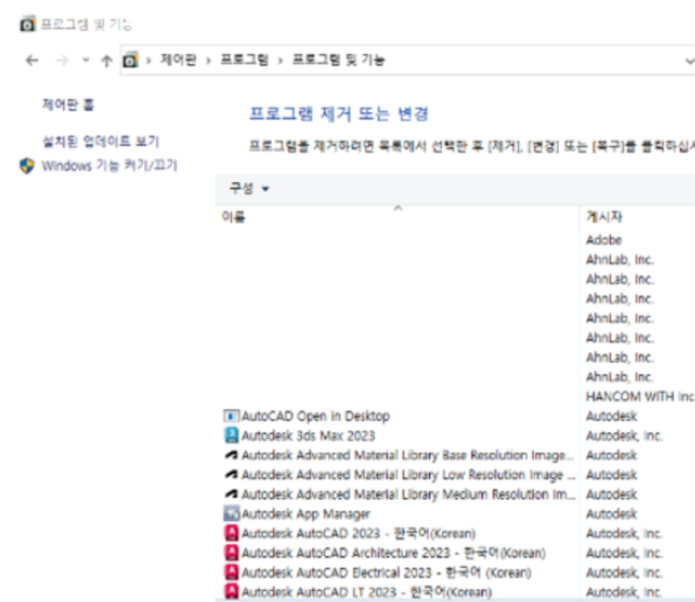
Task: Select Autodesk 3ds Max 2023 entry
Action: pos(308,436)
